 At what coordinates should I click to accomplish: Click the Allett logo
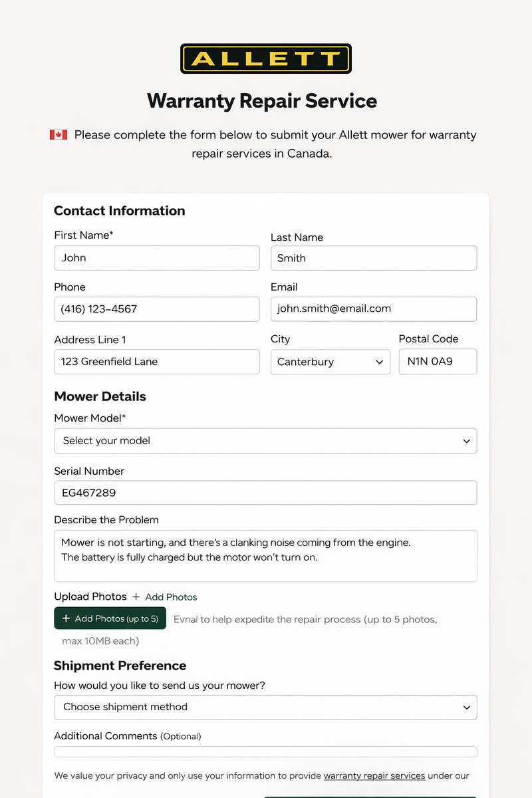tap(265, 59)
